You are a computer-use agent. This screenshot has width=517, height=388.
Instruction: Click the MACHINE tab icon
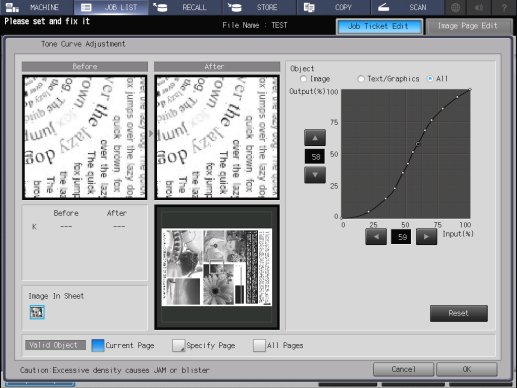point(12,7)
